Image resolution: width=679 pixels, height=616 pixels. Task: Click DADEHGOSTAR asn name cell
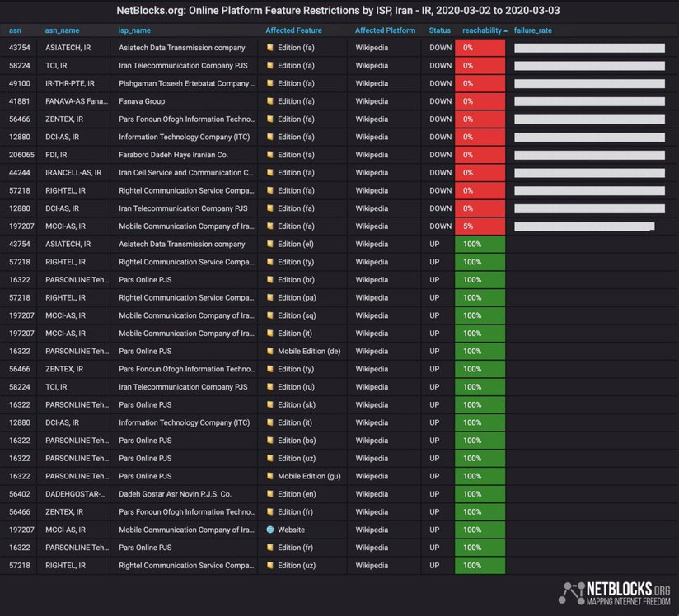(x=75, y=493)
